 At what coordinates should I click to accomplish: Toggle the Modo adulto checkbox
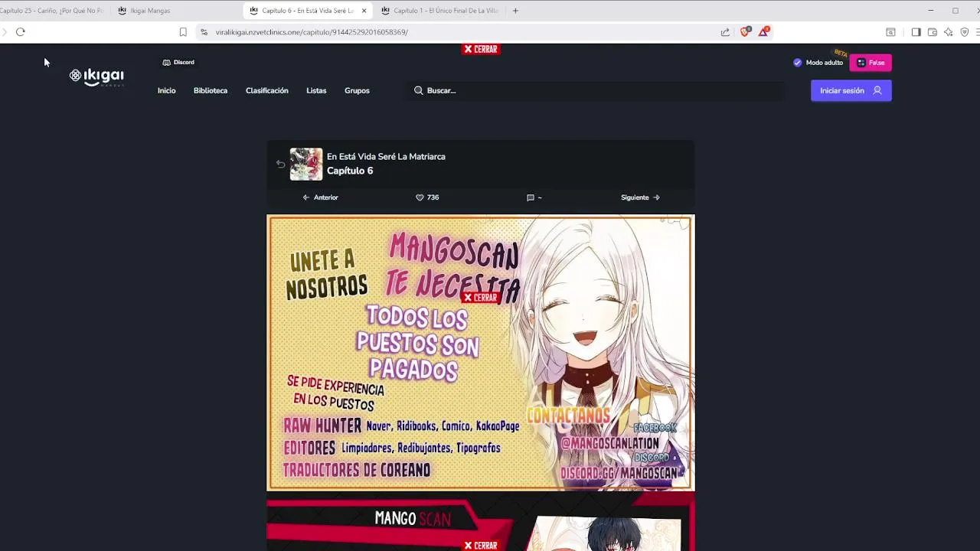798,63
